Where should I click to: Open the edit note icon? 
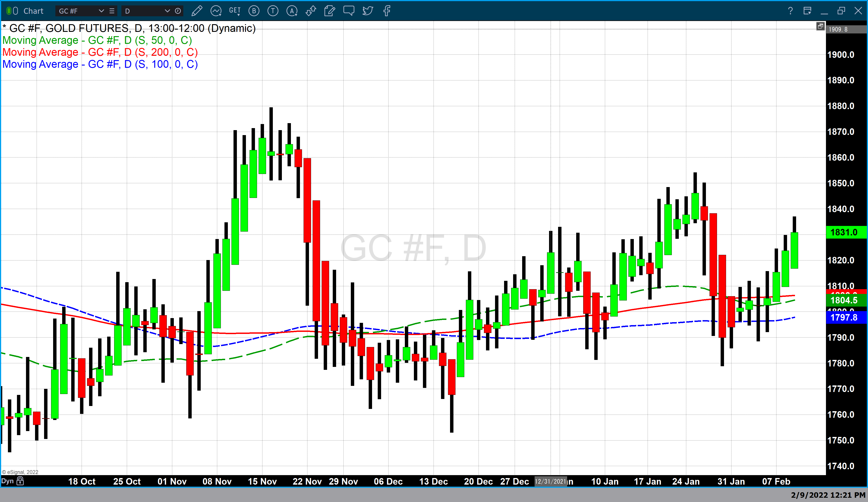click(329, 11)
